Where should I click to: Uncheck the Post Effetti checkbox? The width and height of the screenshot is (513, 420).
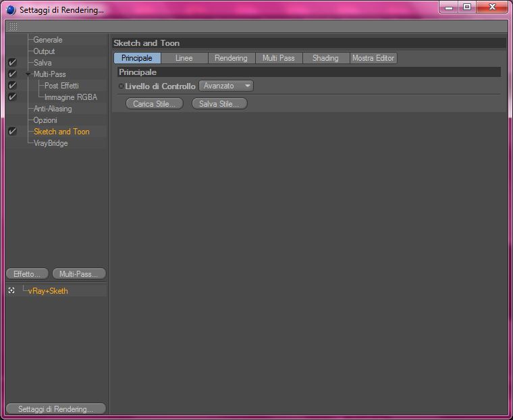[12, 86]
